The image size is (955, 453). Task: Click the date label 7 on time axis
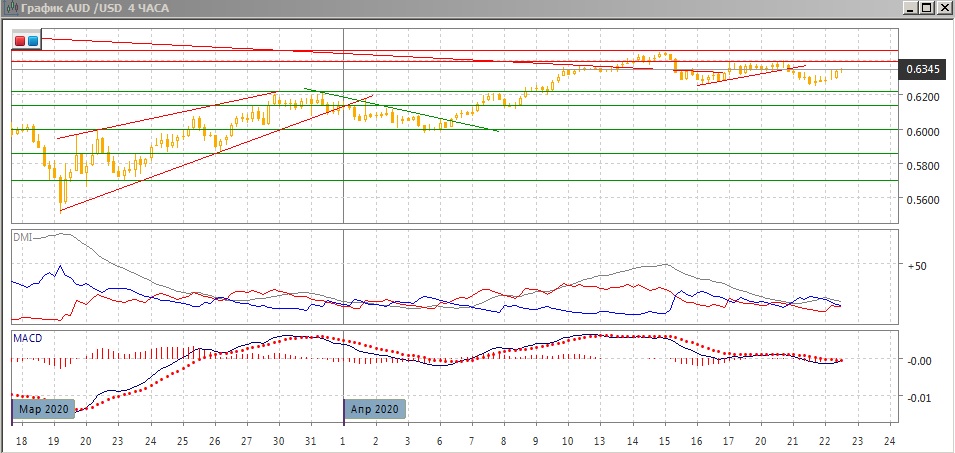(x=471, y=441)
